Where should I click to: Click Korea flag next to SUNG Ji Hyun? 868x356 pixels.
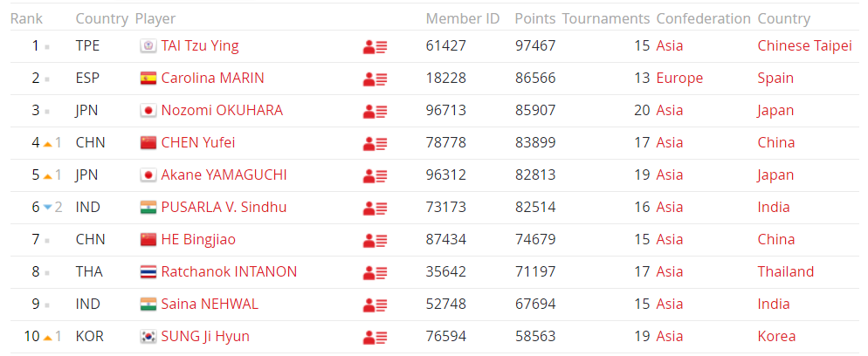(x=148, y=337)
